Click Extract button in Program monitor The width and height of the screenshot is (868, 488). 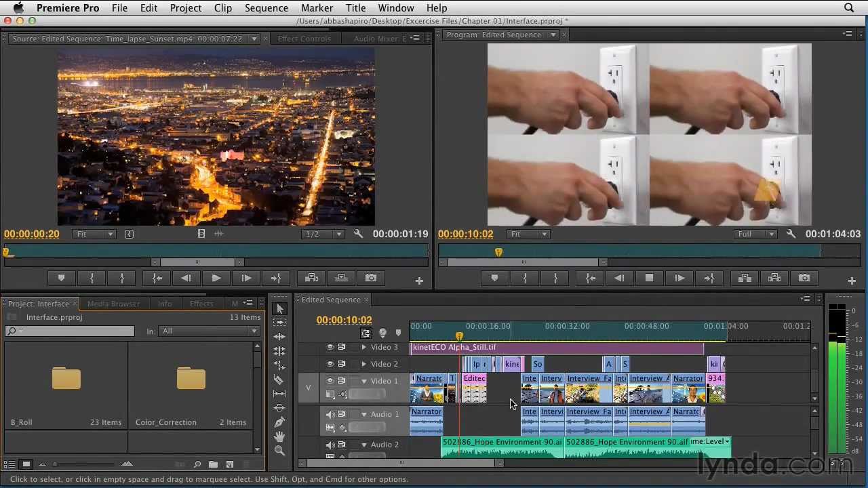click(x=774, y=278)
